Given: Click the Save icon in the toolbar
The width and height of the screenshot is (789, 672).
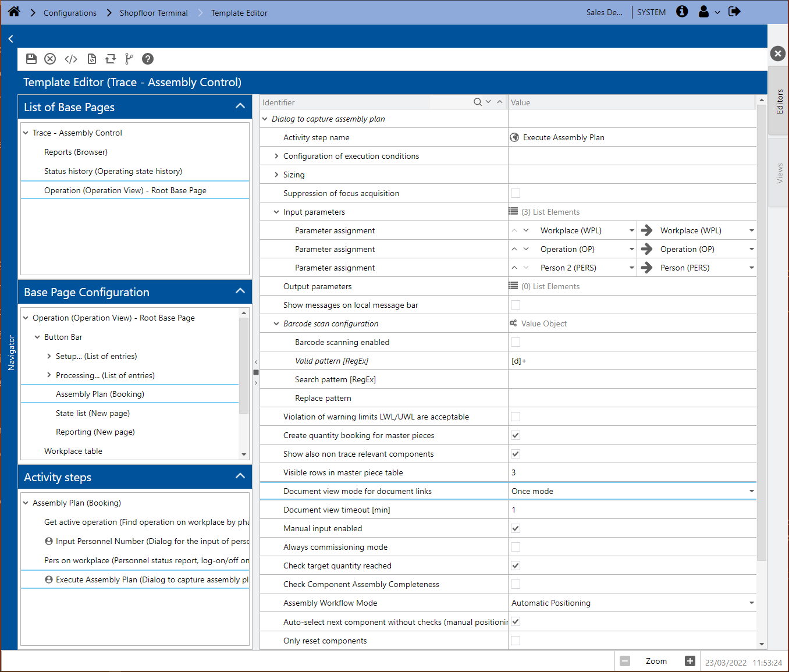Looking at the screenshot, I should click(x=31, y=59).
